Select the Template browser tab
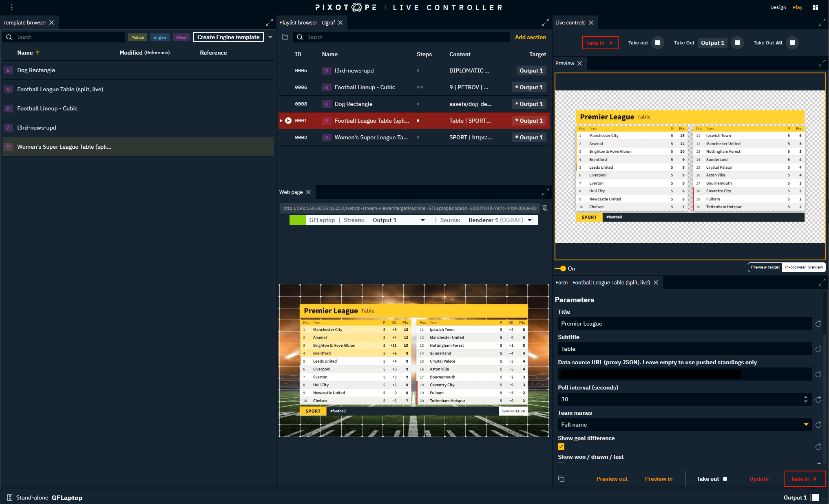The height and width of the screenshot is (504, 829). click(x=25, y=22)
